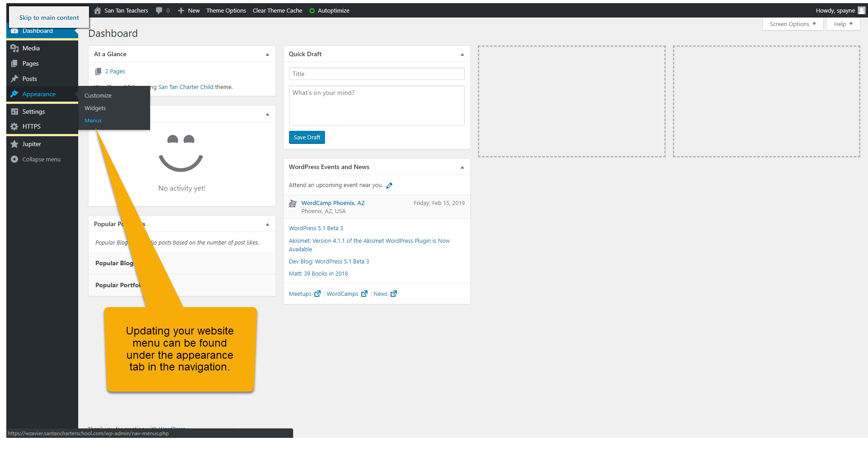This screenshot has width=868, height=468.
Task: Click the Pages icon in the sidebar
Action: point(14,63)
